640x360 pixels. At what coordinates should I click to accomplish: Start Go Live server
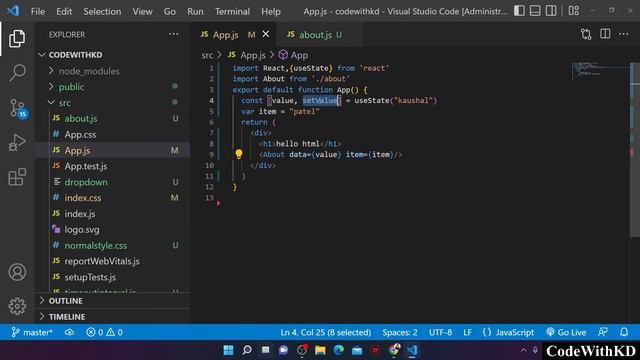pyautogui.click(x=566, y=332)
